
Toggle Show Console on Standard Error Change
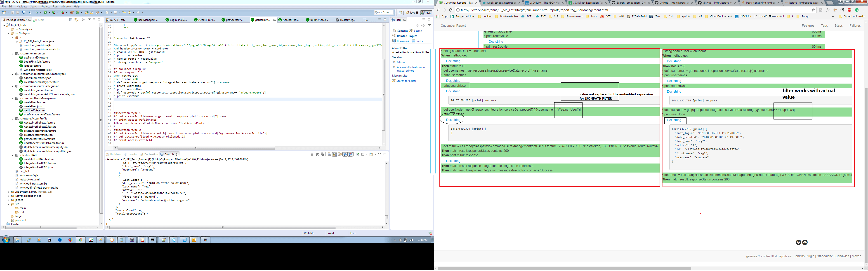tap(350, 154)
